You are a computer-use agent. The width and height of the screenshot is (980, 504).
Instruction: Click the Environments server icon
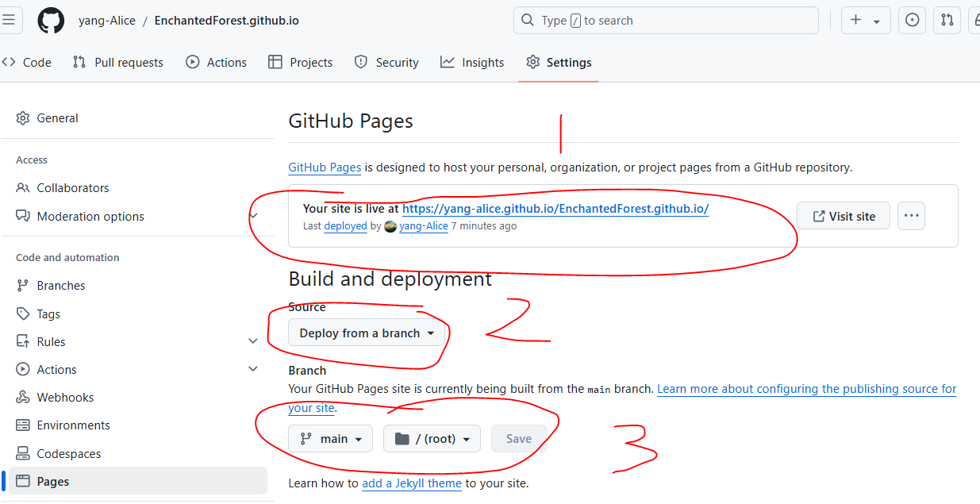pos(22,425)
